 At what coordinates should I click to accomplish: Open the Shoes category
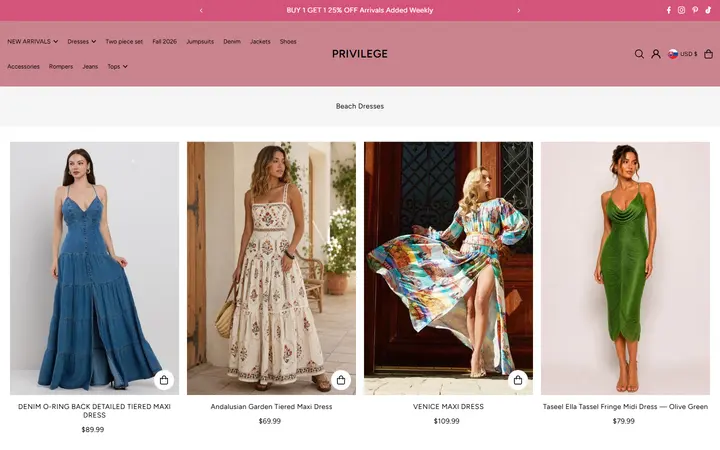288,41
